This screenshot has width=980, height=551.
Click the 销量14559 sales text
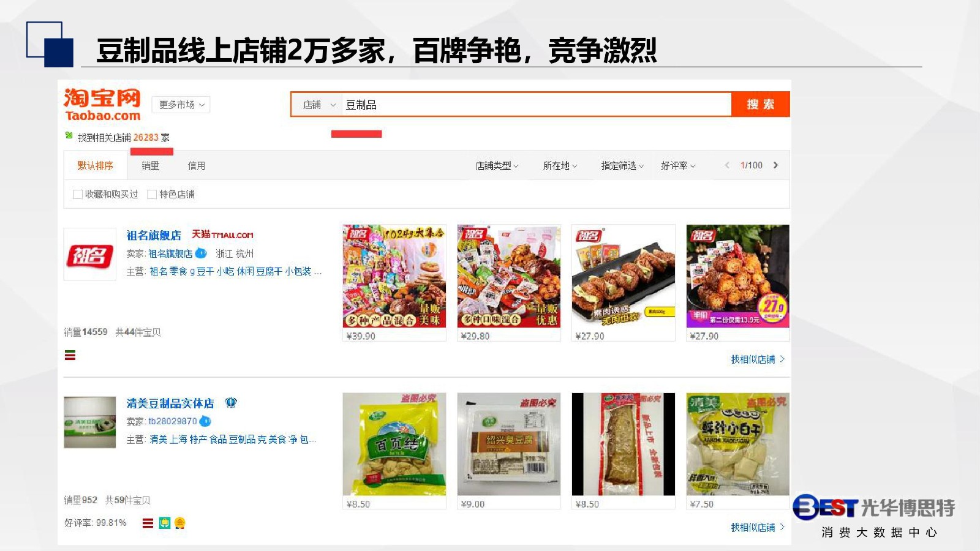tap(86, 332)
